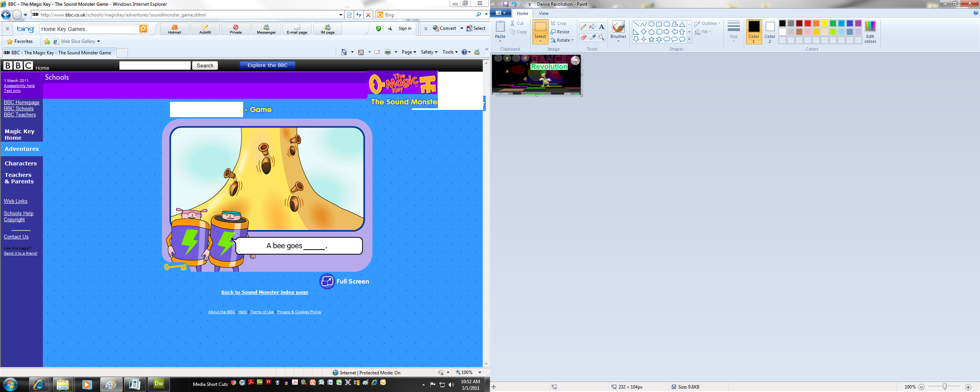This screenshot has height=392, width=980.
Task: Click the Stop icon beside the address bar
Action: 368,15
